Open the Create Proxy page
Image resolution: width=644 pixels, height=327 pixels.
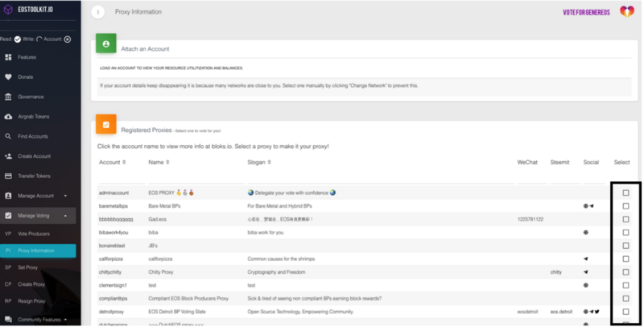point(31,284)
